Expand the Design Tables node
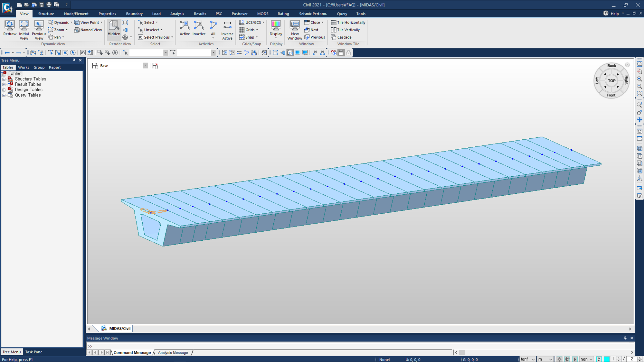Viewport: 644px width, 362px height. tap(4, 90)
